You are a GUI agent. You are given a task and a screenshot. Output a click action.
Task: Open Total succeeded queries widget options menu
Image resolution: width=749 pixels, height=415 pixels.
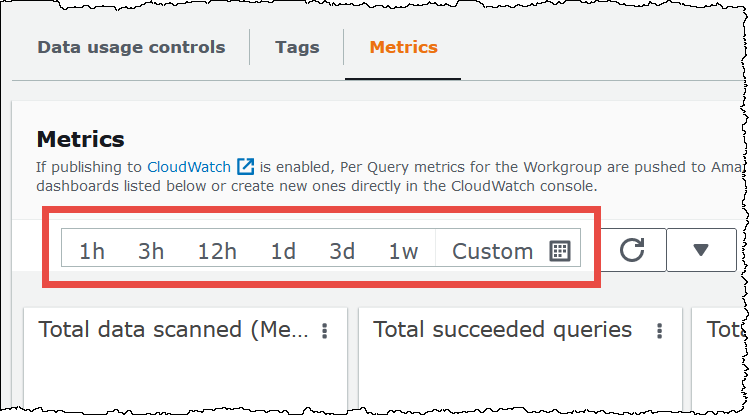(659, 331)
